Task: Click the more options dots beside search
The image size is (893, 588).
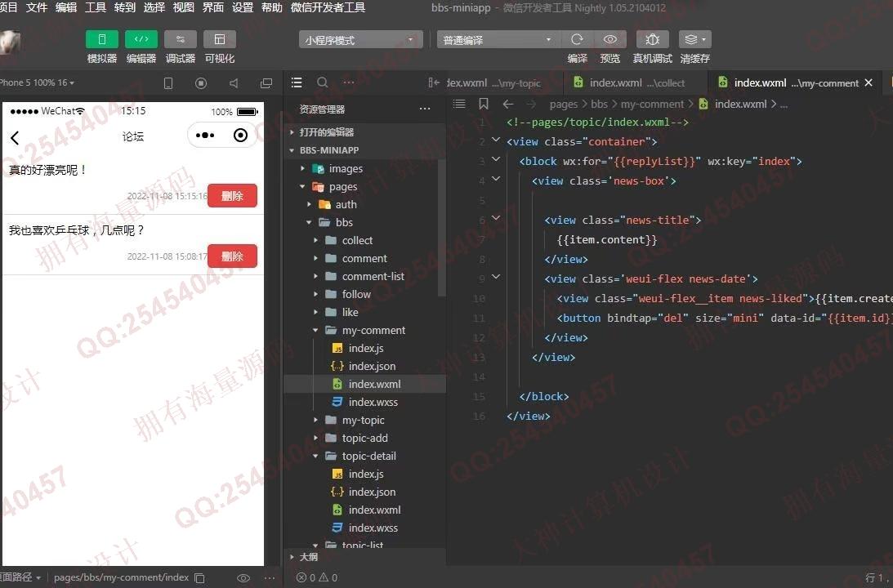Action: coord(349,82)
